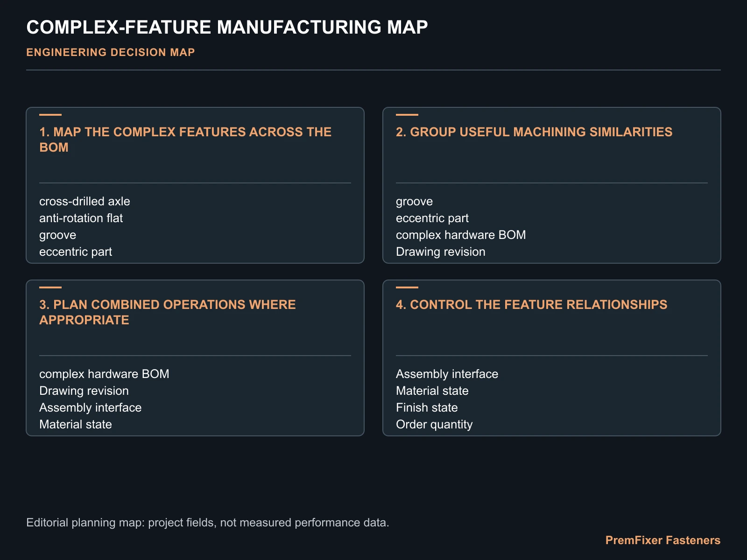Select Order quantity in card 4
Viewport: 747px width, 560px height.
(x=434, y=424)
